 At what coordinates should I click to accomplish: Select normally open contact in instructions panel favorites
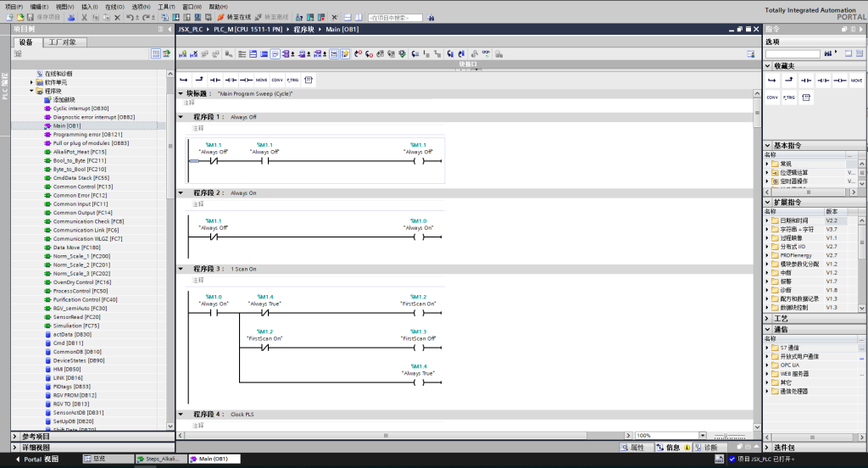806,81
